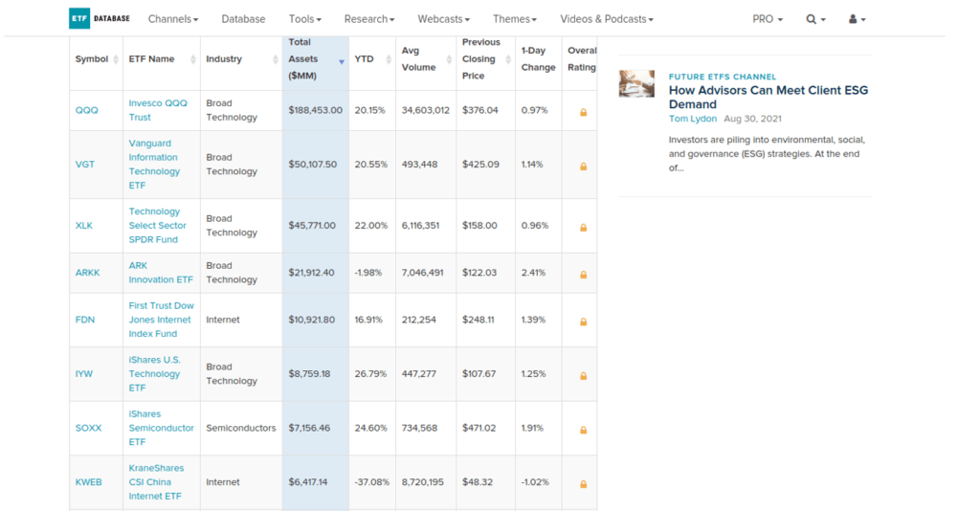Click the lock icon in VGT row
The image size is (980, 511).
[x=583, y=166]
